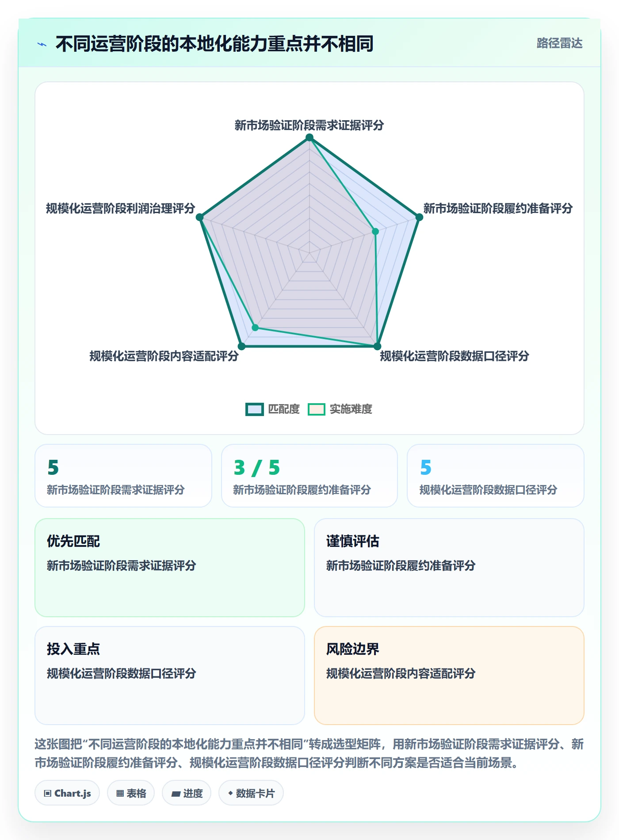Select the 进度 tag chip
The image size is (619, 840).
tap(187, 793)
